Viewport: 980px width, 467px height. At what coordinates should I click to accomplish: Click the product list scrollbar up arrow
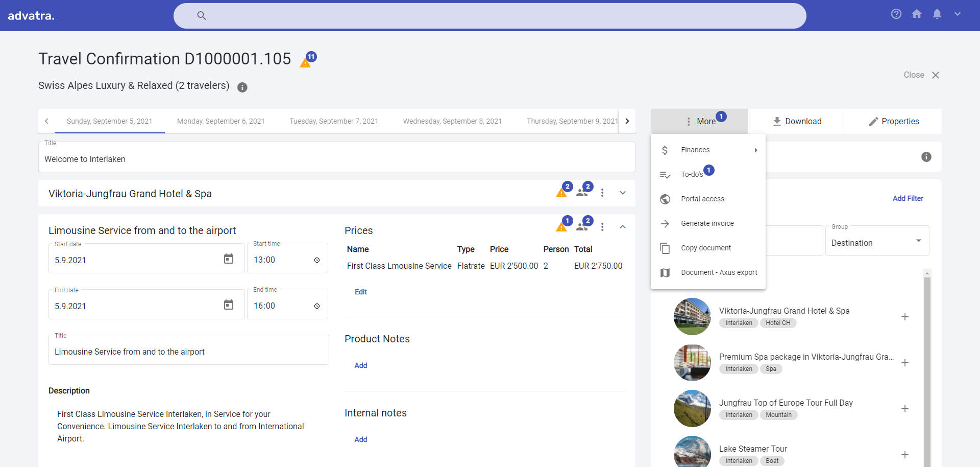[x=927, y=274]
